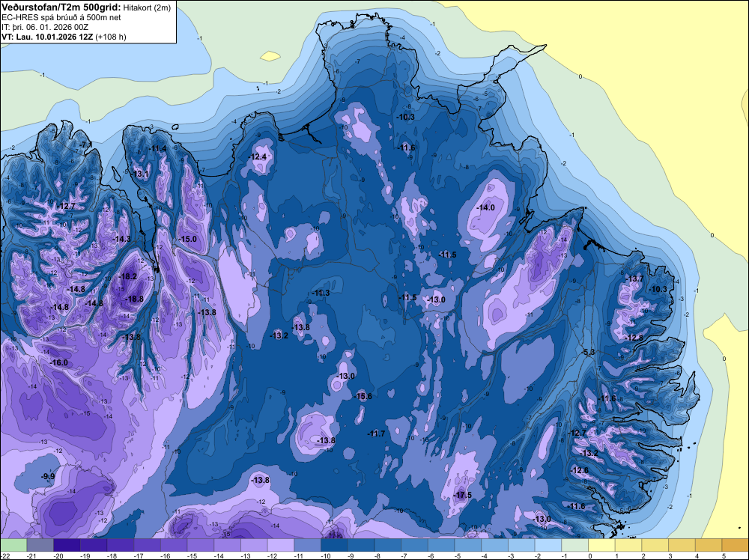Choose the legend swatch labeled 3

(682, 545)
